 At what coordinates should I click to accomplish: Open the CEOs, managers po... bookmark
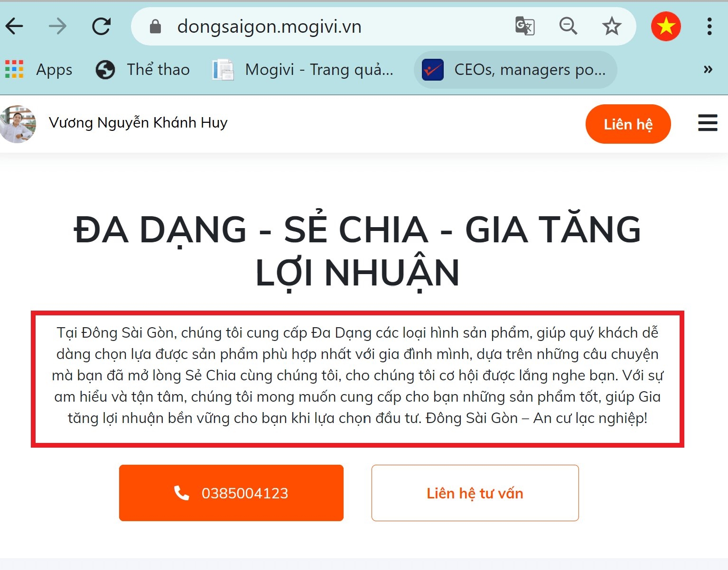(x=515, y=70)
